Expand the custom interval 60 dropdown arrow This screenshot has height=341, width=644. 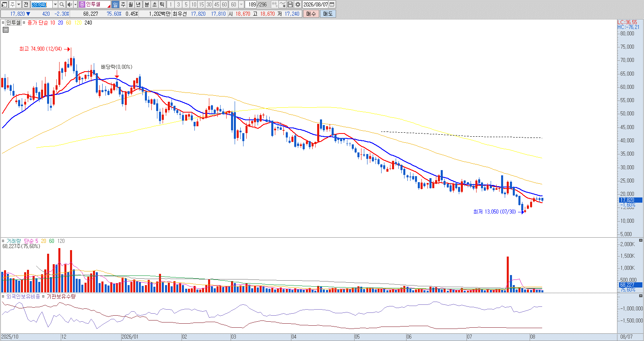pyautogui.click(x=241, y=4)
